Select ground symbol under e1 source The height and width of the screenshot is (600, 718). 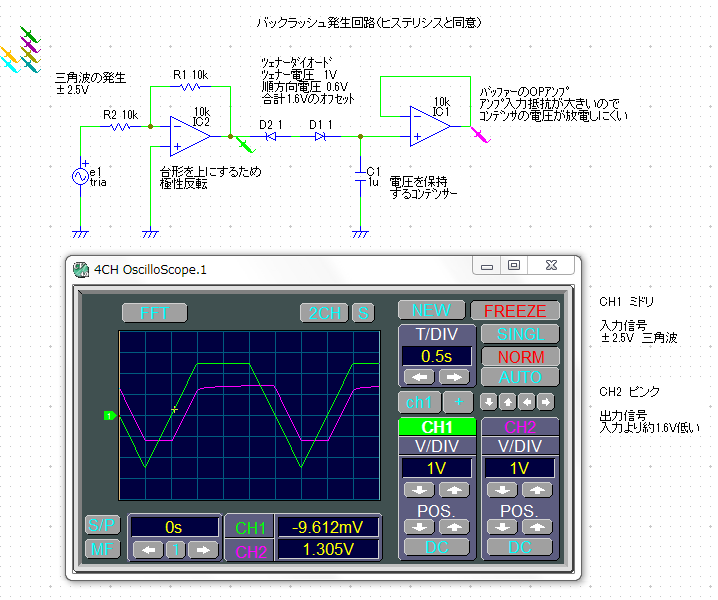coord(80,234)
